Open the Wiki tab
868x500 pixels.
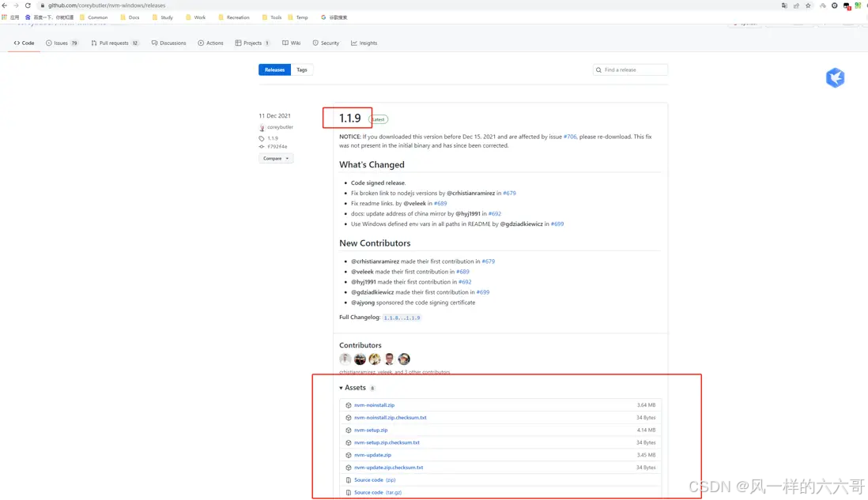(291, 43)
